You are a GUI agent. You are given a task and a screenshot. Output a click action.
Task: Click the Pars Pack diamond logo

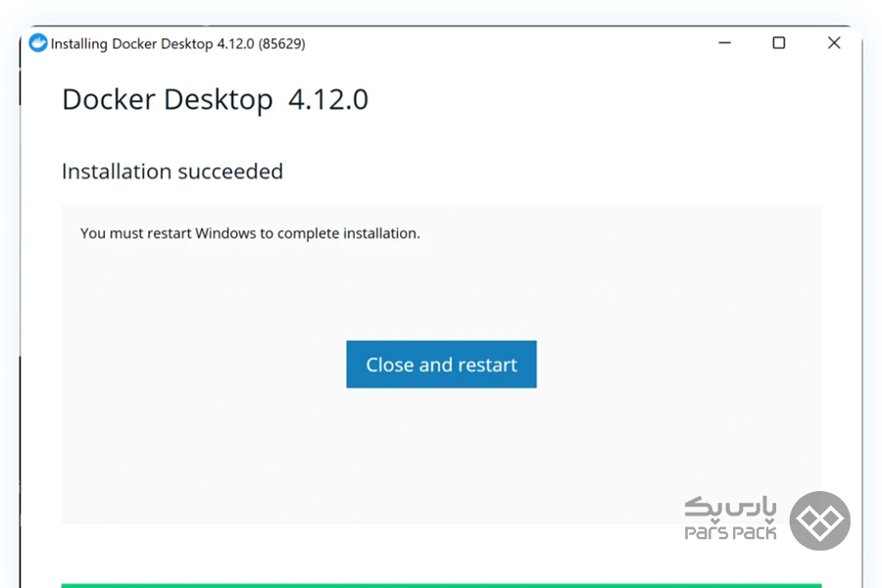[x=820, y=520]
